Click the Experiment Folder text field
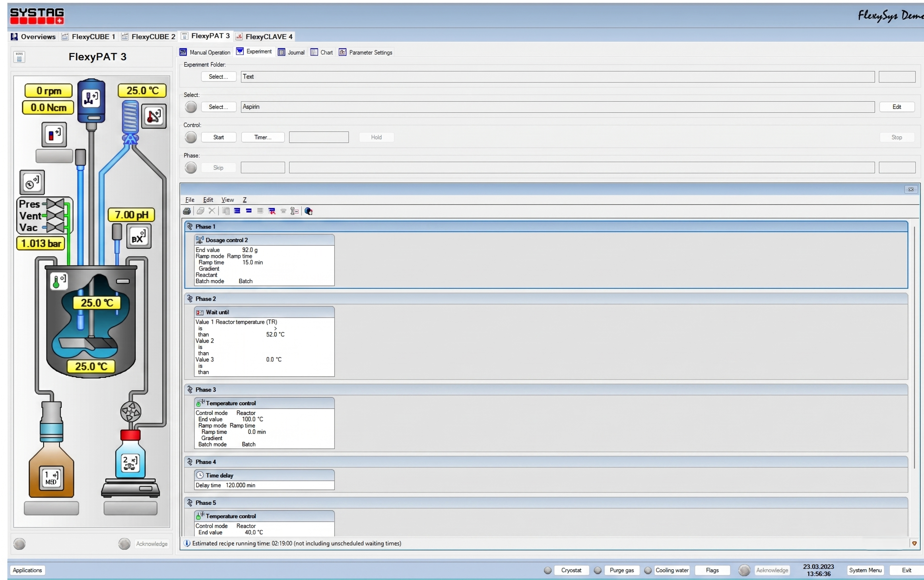 coord(558,77)
